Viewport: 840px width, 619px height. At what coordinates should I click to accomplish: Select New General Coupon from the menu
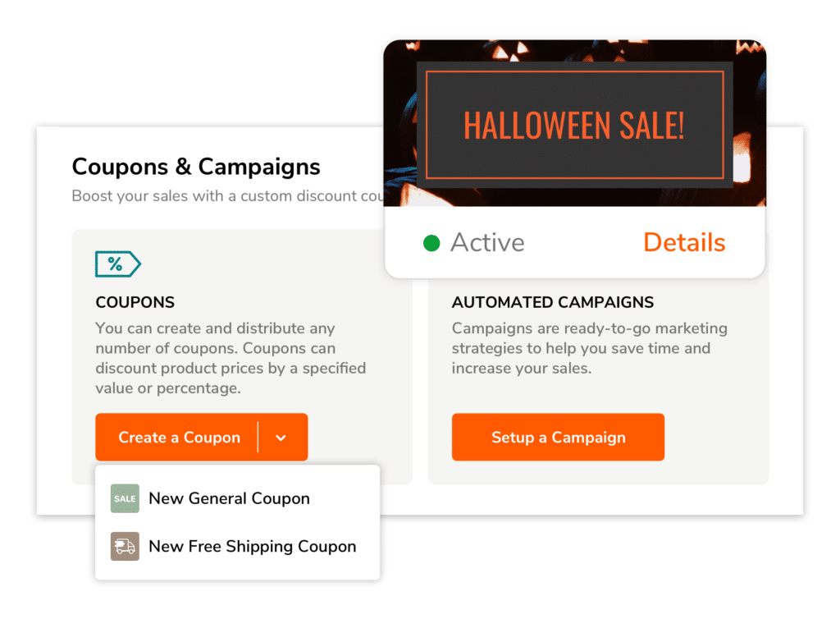coord(229,498)
